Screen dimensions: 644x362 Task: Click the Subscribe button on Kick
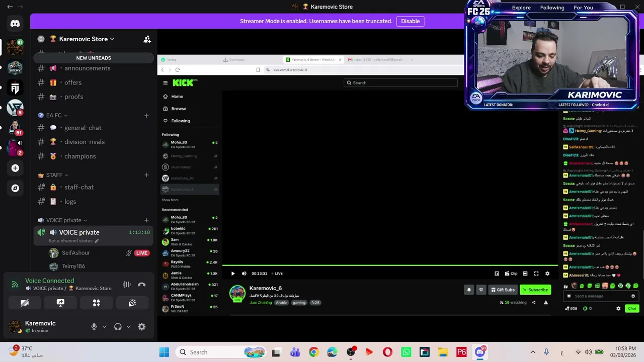[x=535, y=290]
